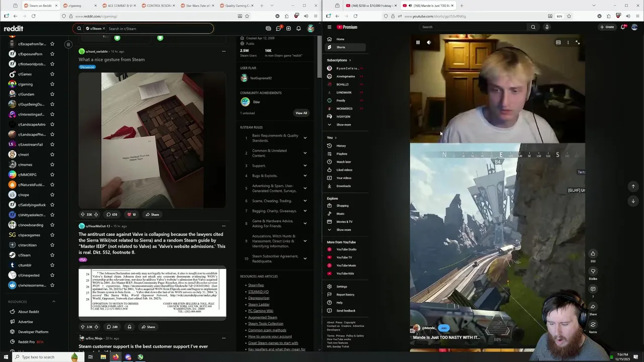Click YouTube Create button
The image size is (644, 362).
click(607, 27)
